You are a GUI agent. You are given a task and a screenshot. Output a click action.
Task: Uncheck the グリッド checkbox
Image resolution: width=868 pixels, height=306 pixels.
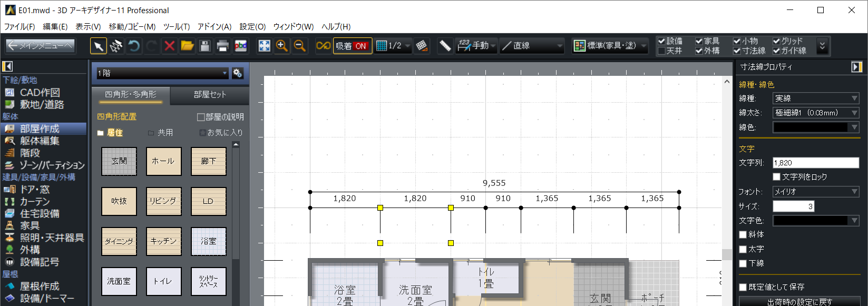point(776,41)
